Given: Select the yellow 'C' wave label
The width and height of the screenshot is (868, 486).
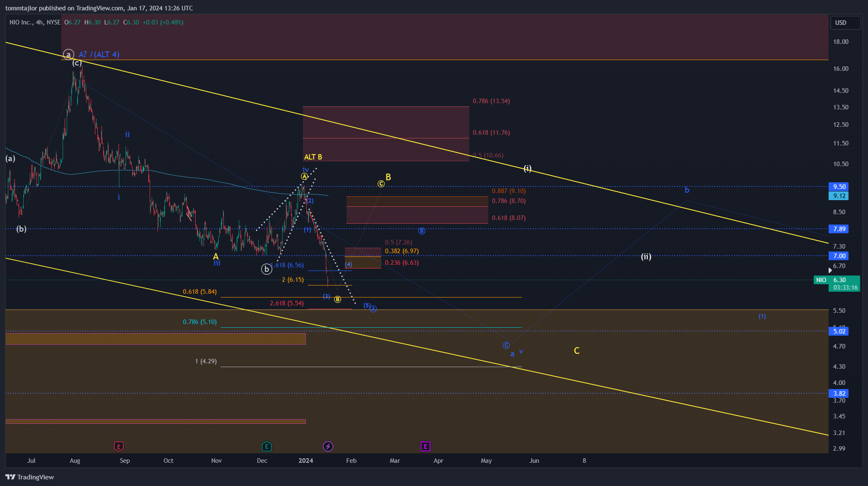Looking at the screenshot, I should (x=577, y=351).
